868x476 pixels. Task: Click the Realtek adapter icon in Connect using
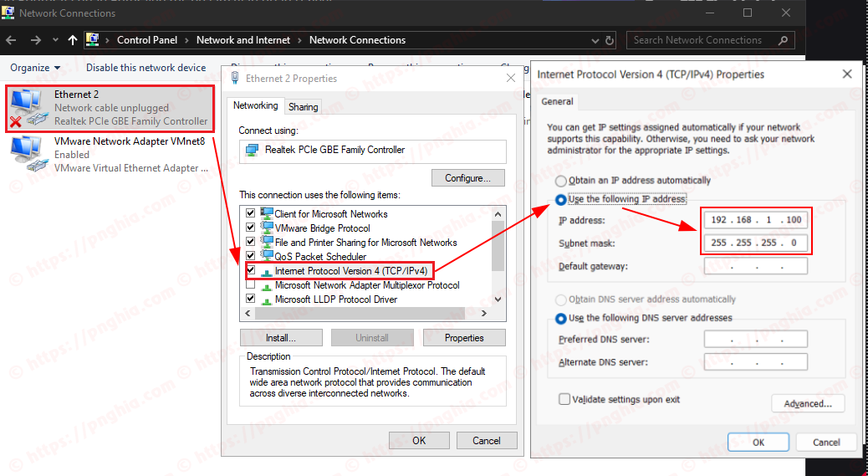point(252,150)
